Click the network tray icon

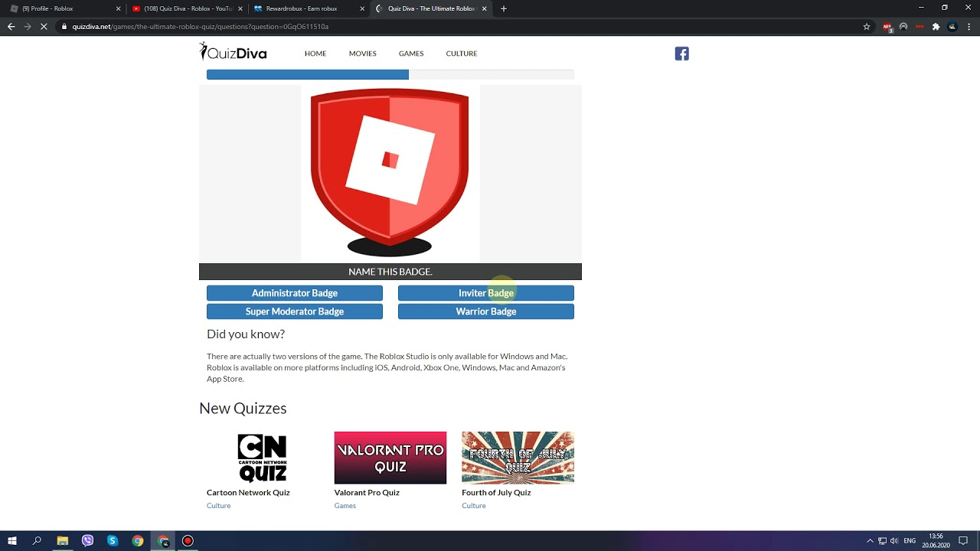(882, 541)
